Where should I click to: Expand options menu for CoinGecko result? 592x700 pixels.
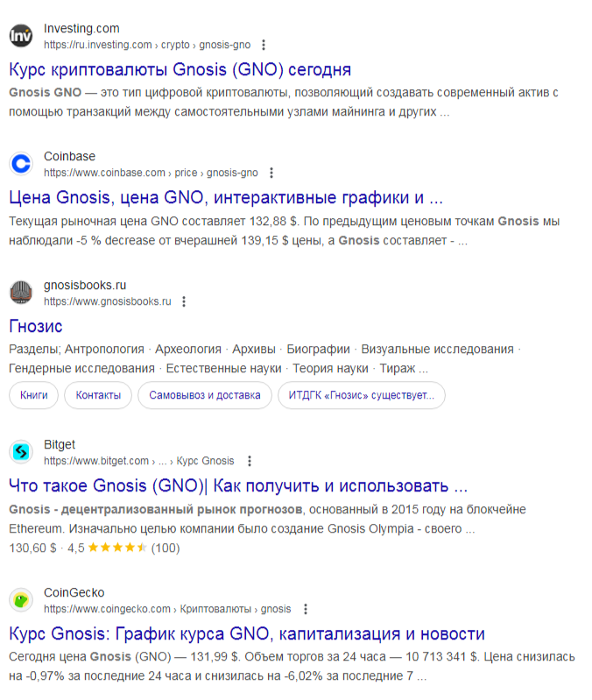[x=306, y=609]
